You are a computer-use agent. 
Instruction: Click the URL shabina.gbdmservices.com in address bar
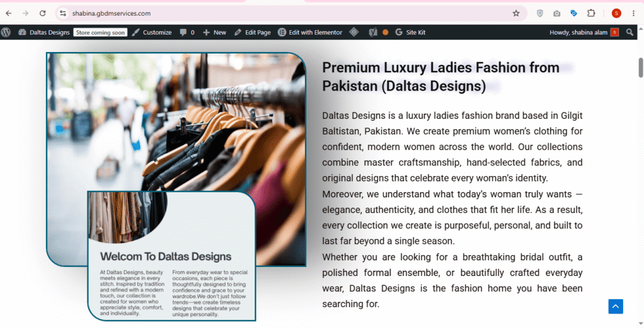(x=111, y=14)
